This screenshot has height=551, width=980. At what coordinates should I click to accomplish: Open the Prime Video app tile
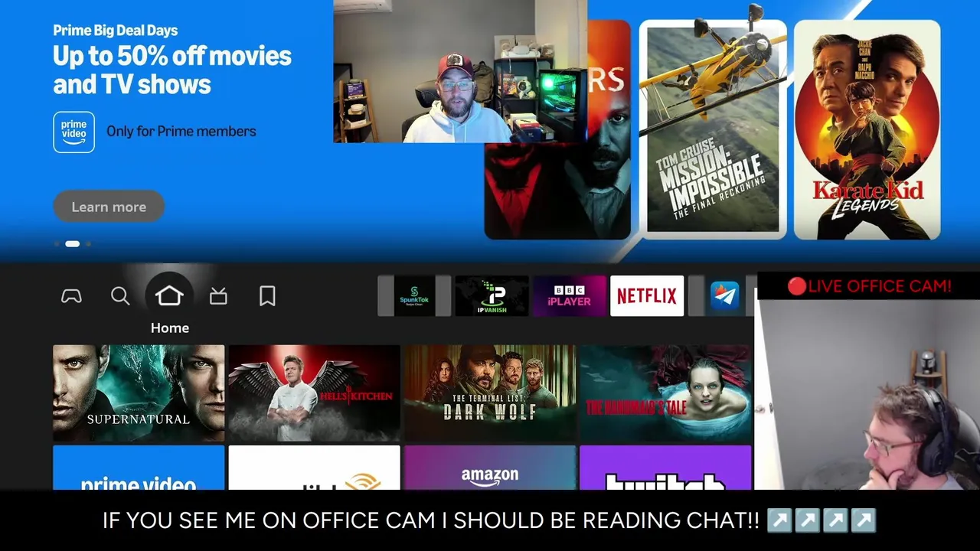[x=139, y=468]
